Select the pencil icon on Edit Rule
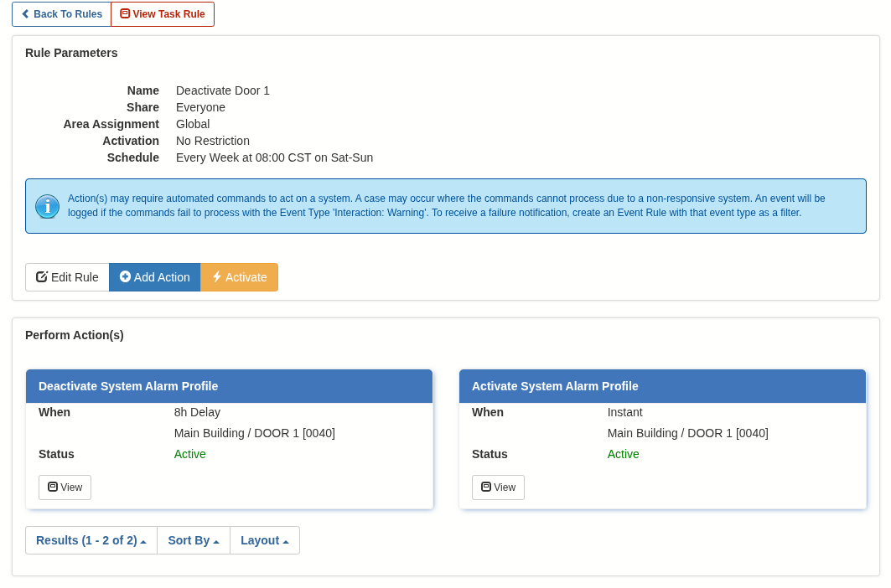This screenshot has width=891, height=588. (40, 277)
